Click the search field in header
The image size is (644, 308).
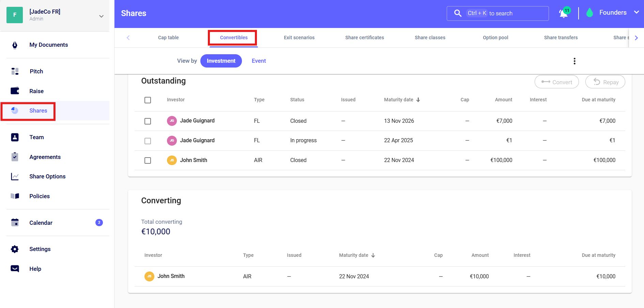[497, 13]
